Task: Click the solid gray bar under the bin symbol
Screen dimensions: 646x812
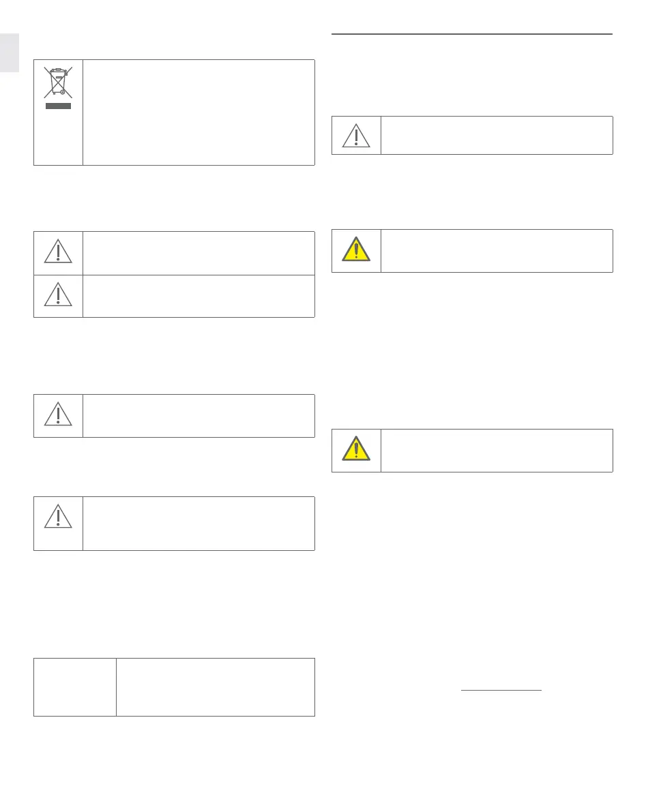Action: point(58,107)
